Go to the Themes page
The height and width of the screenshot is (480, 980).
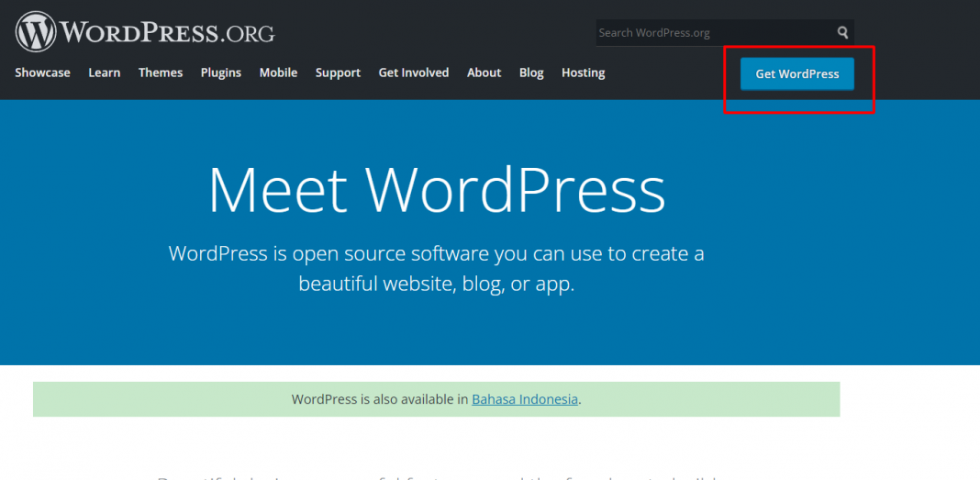[161, 73]
